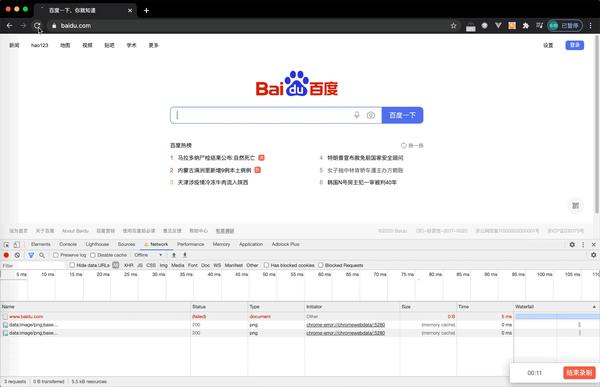Open the Performance tab
The width and height of the screenshot is (600, 387).
pyautogui.click(x=191, y=244)
